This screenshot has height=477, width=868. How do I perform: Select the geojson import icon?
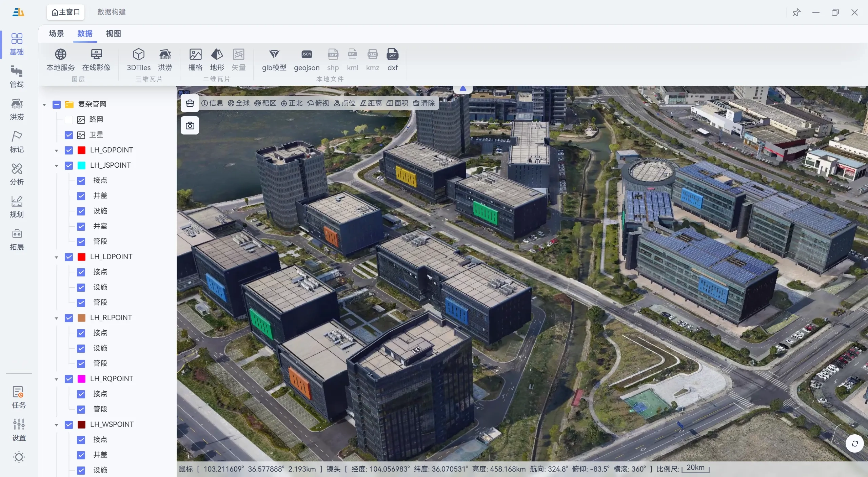307,54
